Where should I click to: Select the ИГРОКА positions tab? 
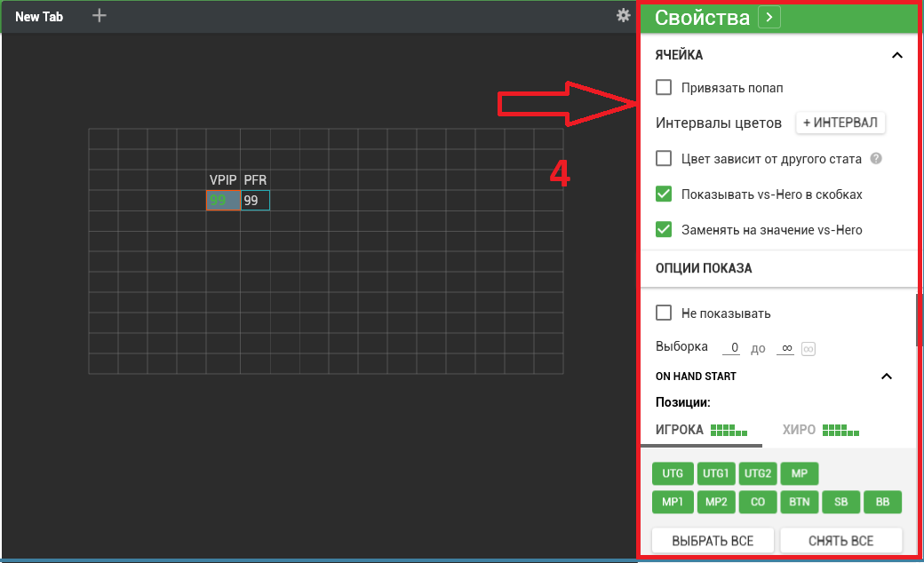[x=700, y=430]
